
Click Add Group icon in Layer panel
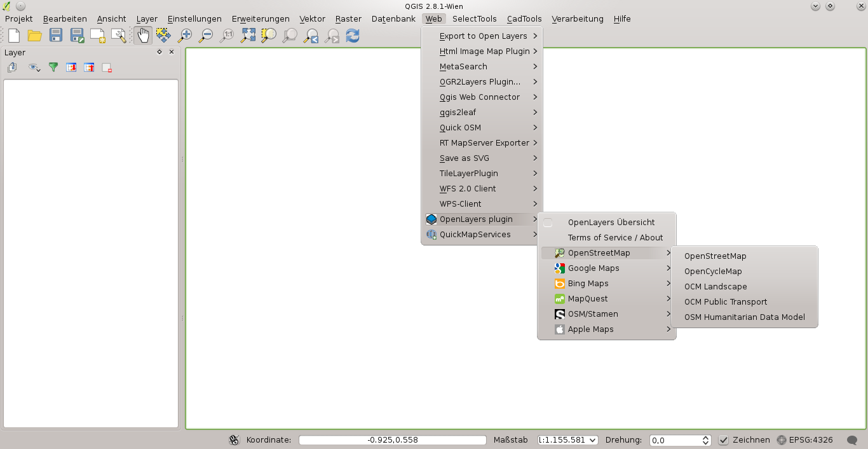coord(12,67)
